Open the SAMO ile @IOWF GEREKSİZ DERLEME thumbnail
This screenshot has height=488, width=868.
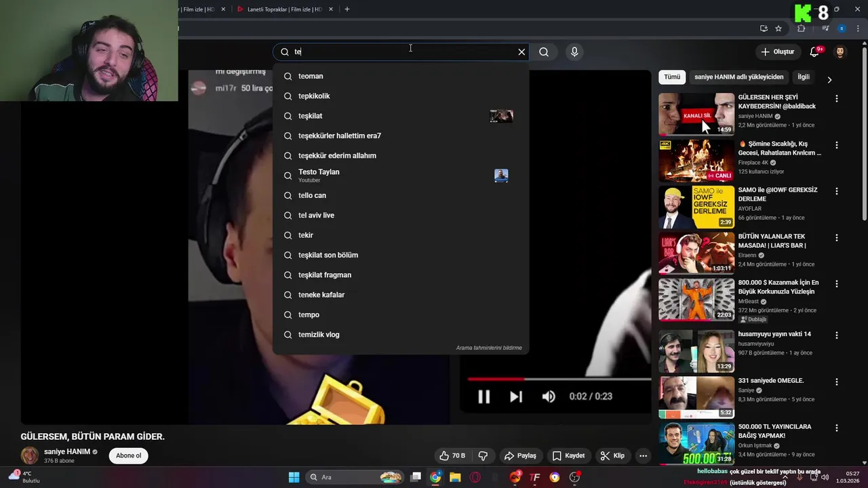coord(696,207)
